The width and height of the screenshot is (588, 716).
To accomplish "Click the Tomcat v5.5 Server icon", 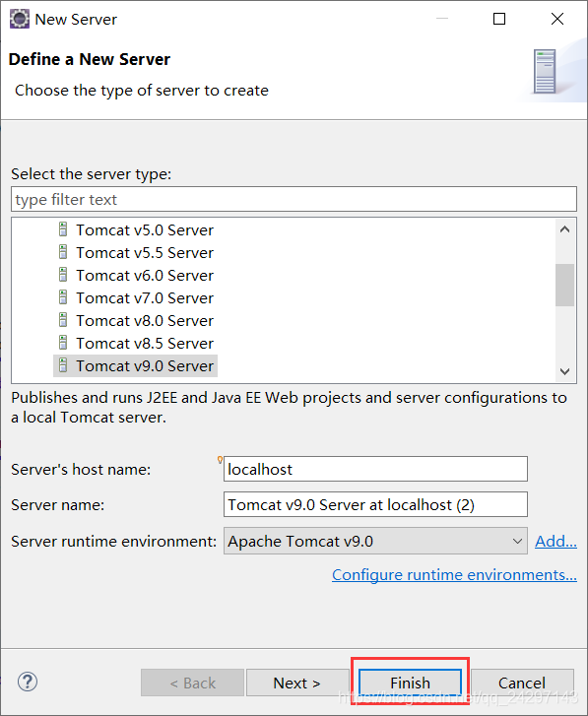I will 63,252.
